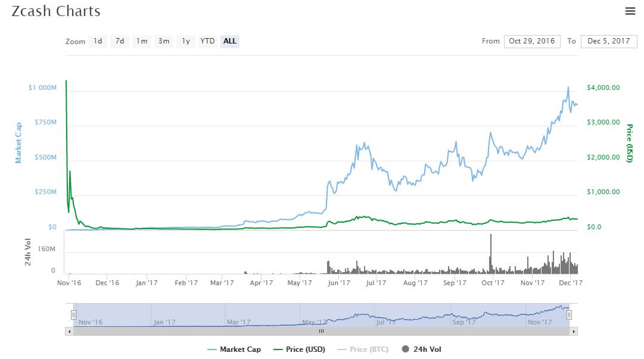This screenshot has height=359, width=644.
Task: Click the Mar '17 x-axis label
Action: point(222,283)
